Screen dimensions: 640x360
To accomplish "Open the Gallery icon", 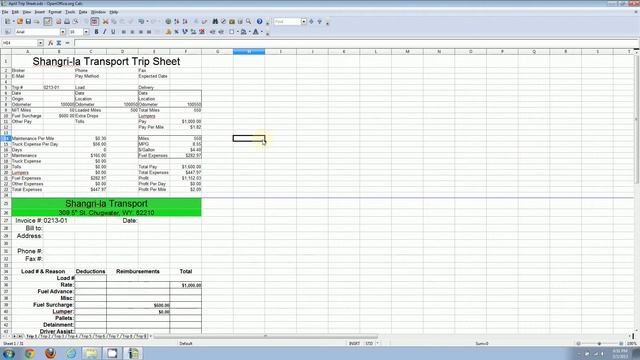I will (x=232, y=21).
